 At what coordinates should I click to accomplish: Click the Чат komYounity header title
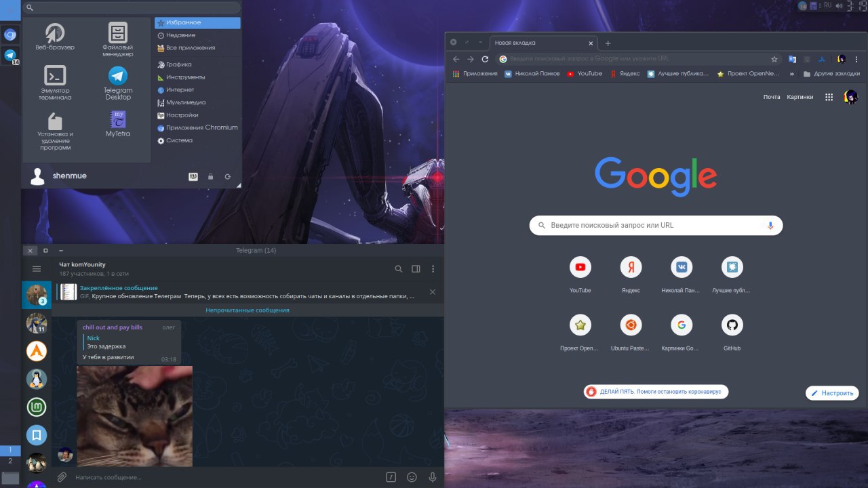[x=82, y=264]
